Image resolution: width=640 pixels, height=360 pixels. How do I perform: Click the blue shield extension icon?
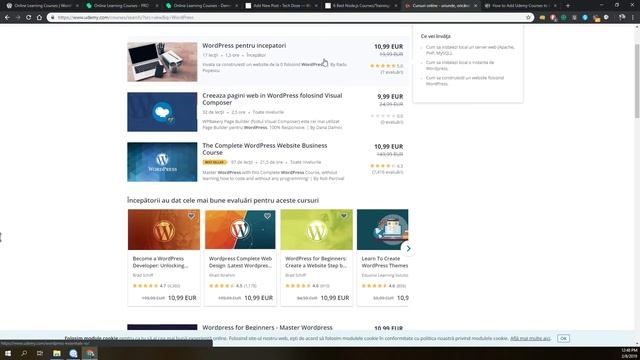pyautogui.click(x=585, y=18)
